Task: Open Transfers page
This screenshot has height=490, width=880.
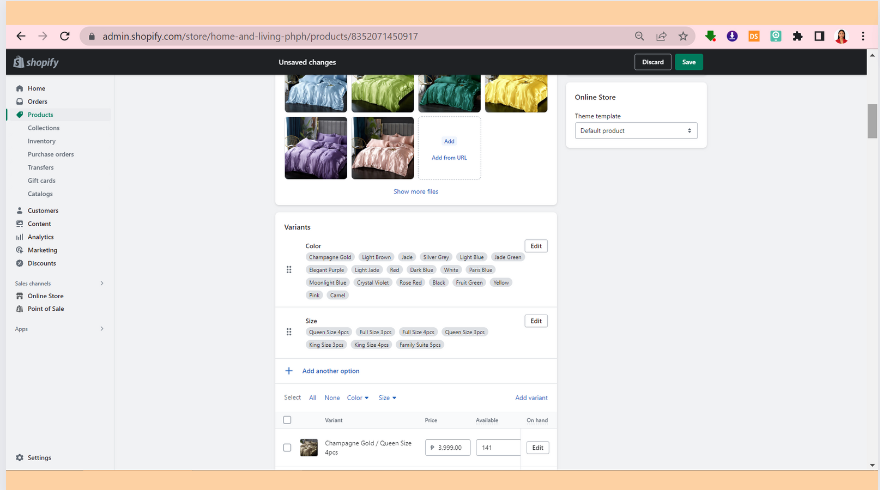Action: coord(40,168)
